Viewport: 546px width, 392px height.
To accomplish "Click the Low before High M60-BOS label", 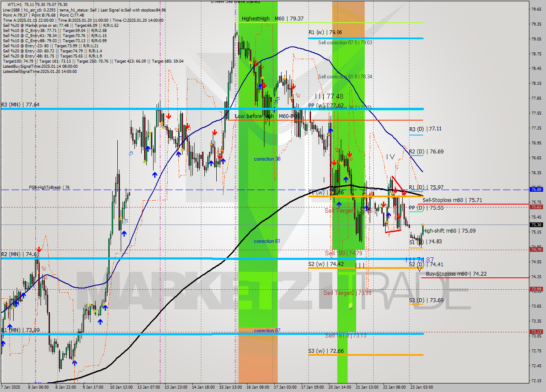I will (267, 116).
